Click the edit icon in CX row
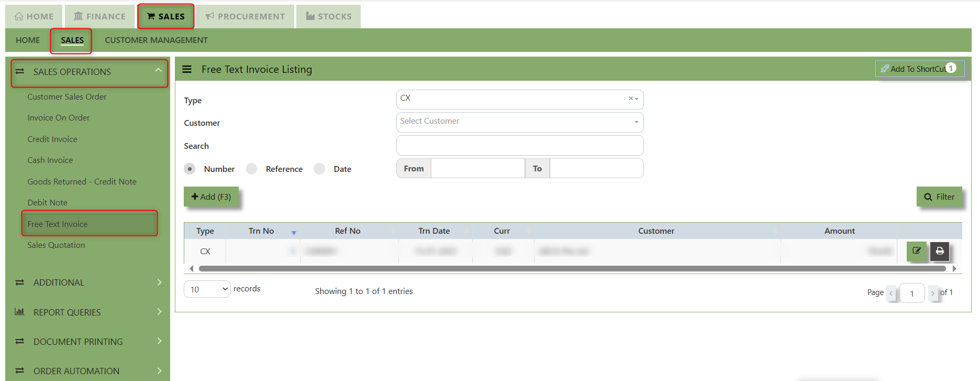 [916, 251]
